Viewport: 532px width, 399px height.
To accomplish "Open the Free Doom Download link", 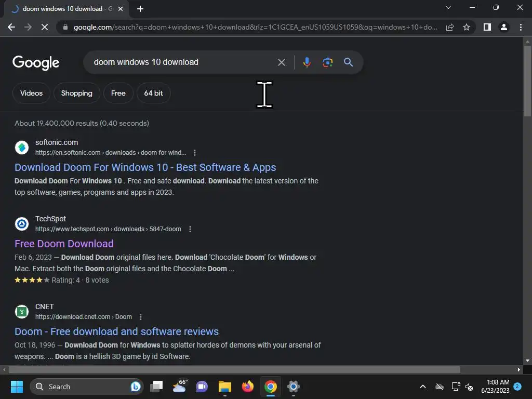I will point(64,244).
